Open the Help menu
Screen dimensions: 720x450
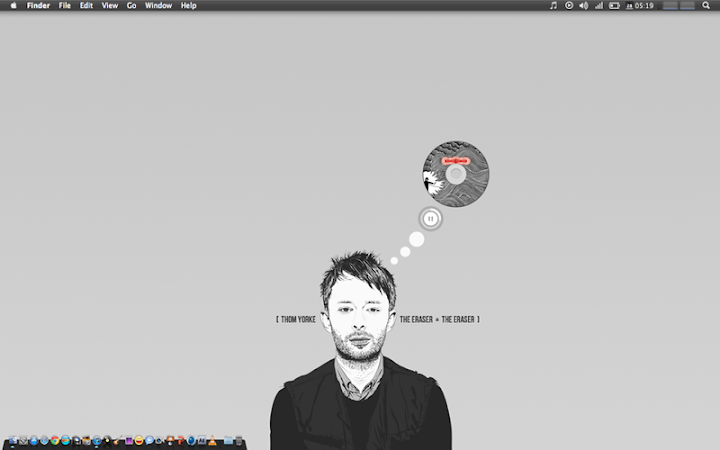[188, 6]
